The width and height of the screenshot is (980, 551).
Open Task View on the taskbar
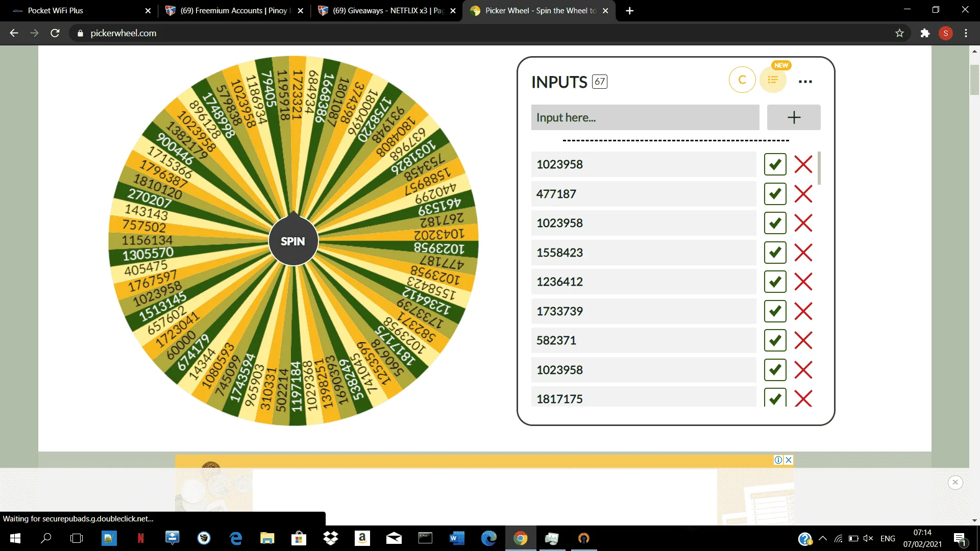point(77,538)
